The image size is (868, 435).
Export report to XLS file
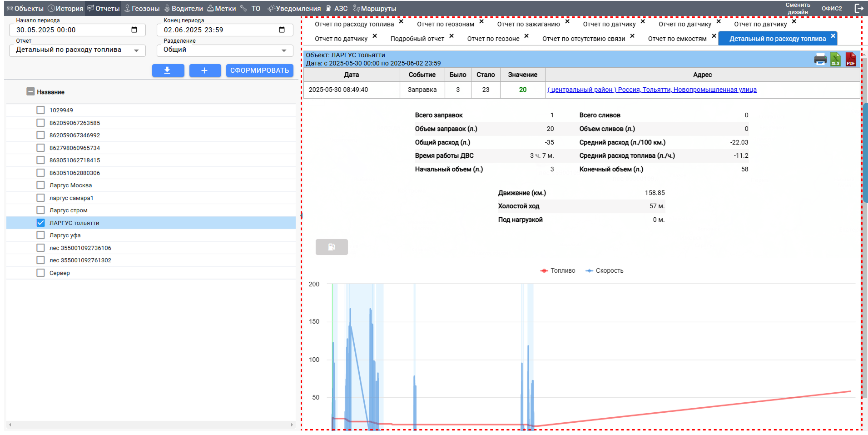(835, 60)
